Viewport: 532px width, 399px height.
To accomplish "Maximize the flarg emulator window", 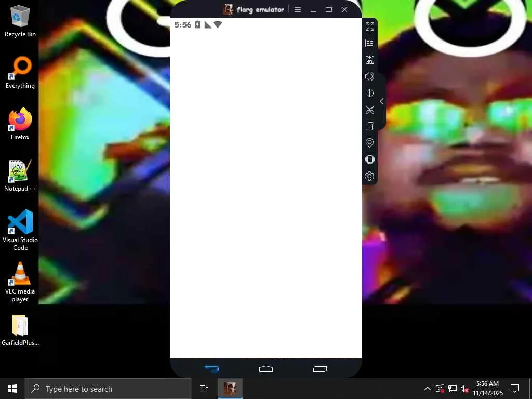I will (x=329, y=9).
